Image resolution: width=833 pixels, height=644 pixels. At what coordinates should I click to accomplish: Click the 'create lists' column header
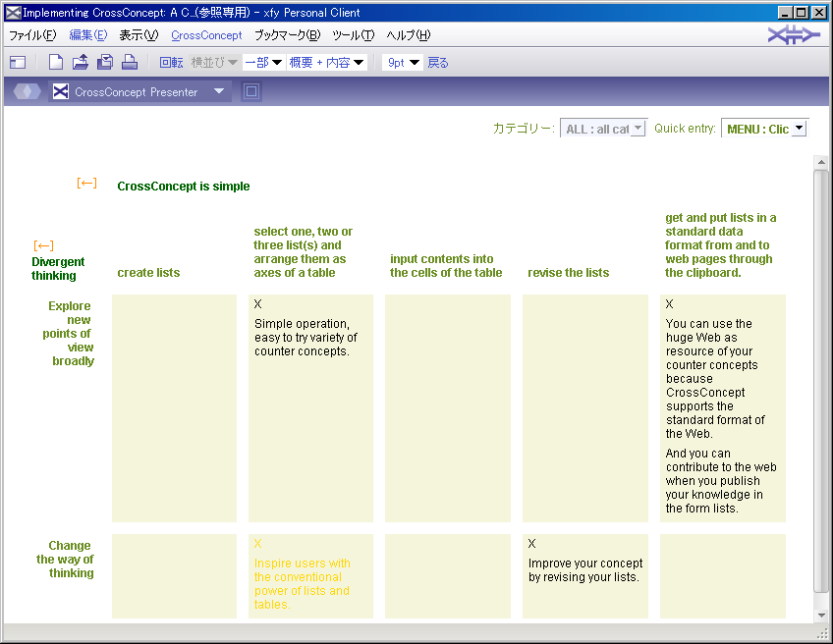[148, 273]
